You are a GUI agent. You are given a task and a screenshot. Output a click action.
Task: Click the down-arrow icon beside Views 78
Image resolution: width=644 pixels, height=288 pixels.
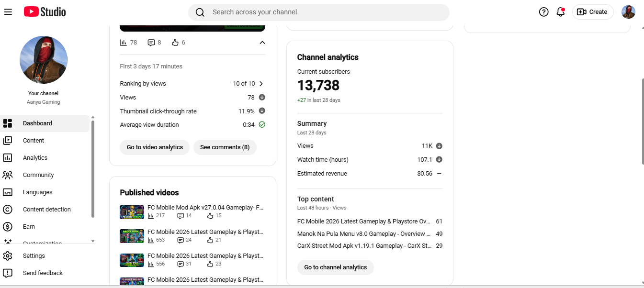(262, 97)
